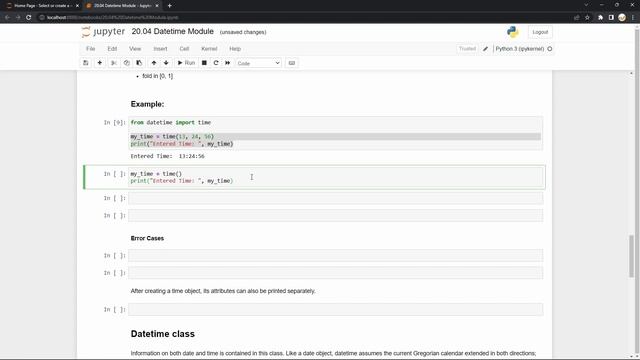640x360 pixels.
Task: Select the empty cell directly above Error Cases
Action: 336,216
